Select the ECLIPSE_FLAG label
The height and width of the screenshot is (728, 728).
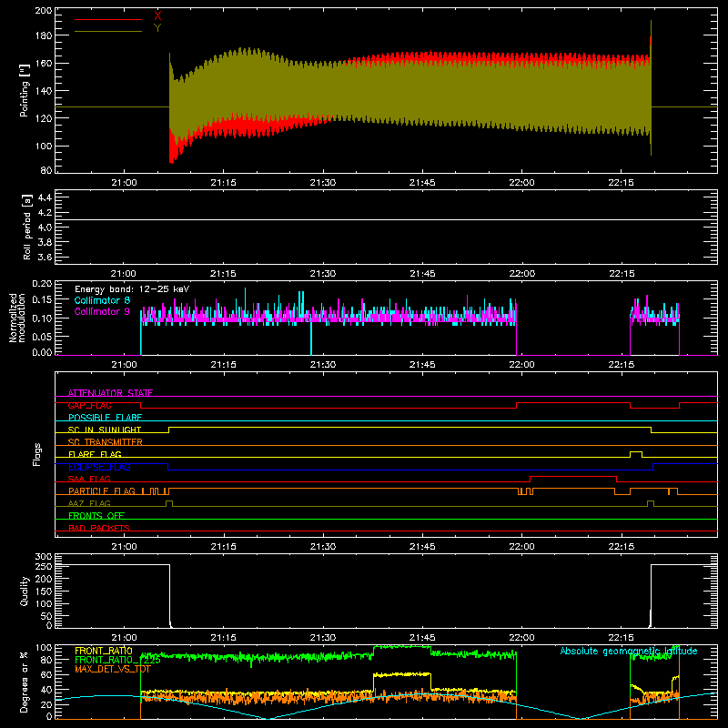click(99, 467)
